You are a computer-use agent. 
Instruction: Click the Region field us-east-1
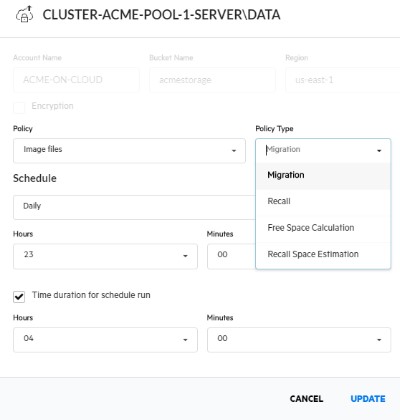343,80
